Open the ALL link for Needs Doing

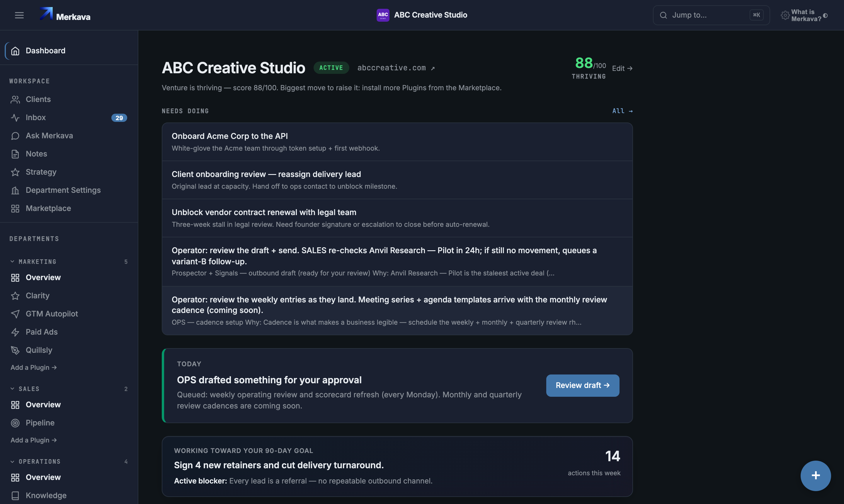pos(622,111)
